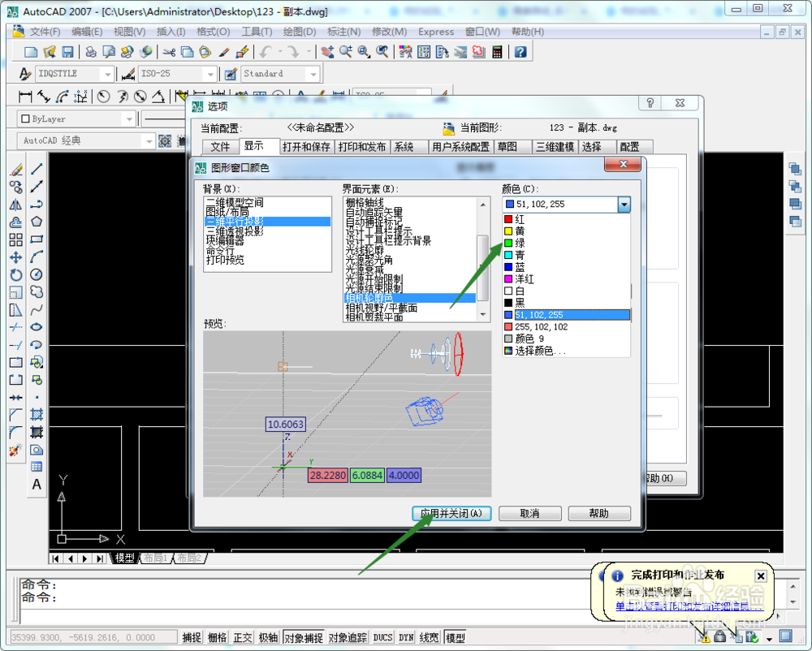Toggle 对象捕捉 object snap in status bar
The width and height of the screenshot is (812, 651).
tap(304, 637)
